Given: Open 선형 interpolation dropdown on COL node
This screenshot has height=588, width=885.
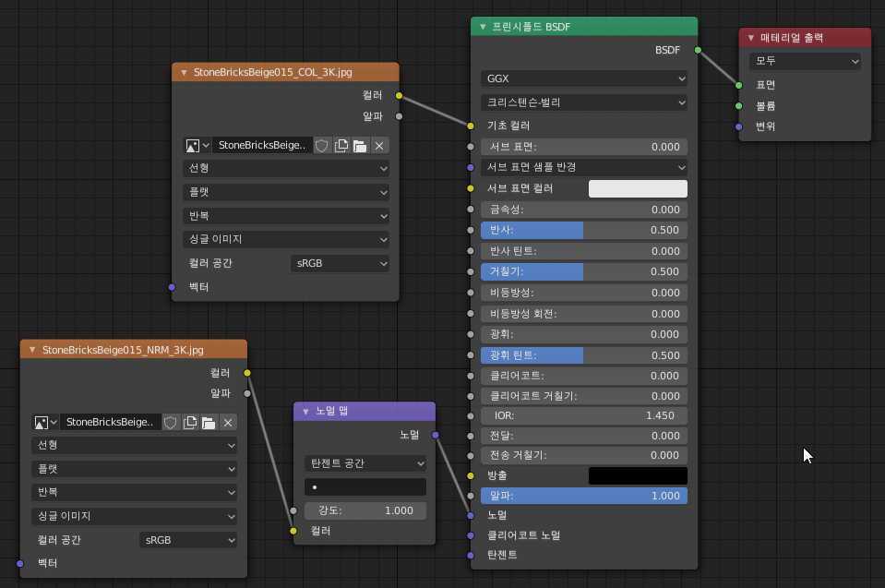Looking at the screenshot, I should pyautogui.click(x=286, y=168).
